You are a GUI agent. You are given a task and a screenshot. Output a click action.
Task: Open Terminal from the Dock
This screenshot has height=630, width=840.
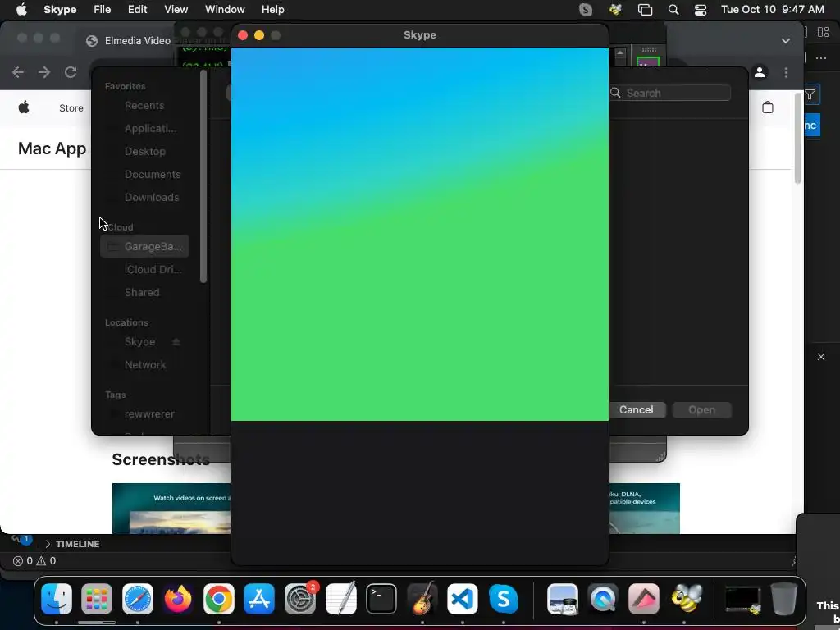tap(381, 598)
